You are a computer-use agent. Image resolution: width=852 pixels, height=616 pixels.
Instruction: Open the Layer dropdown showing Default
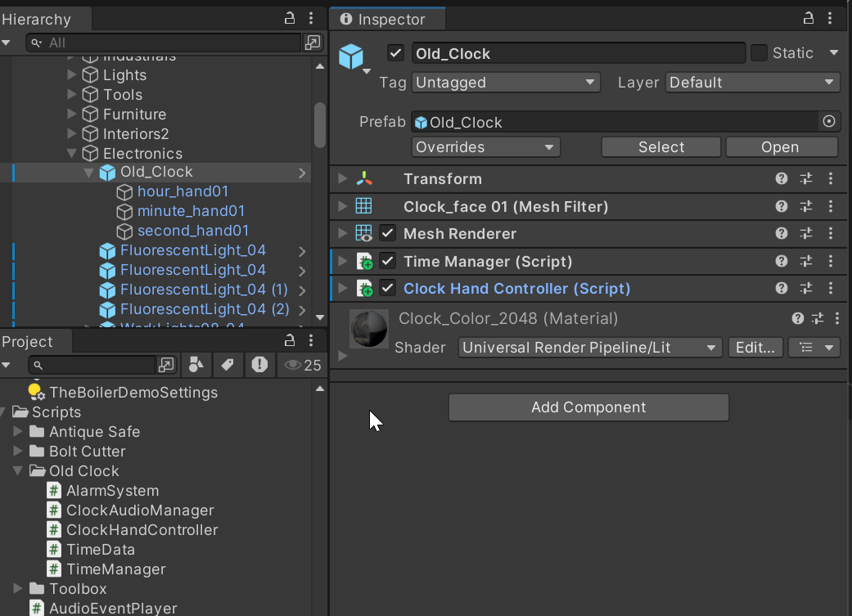point(752,83)
